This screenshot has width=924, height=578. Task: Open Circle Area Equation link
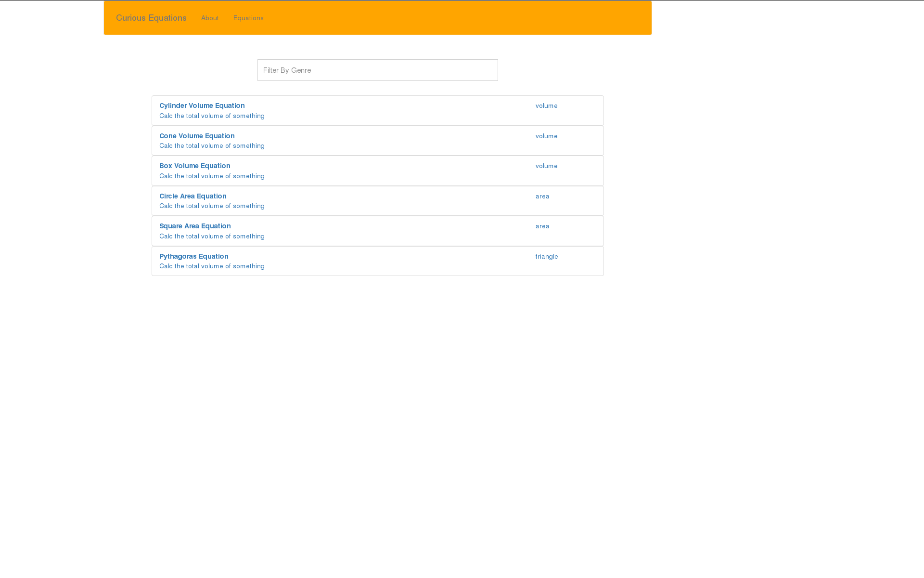[192, 196]
